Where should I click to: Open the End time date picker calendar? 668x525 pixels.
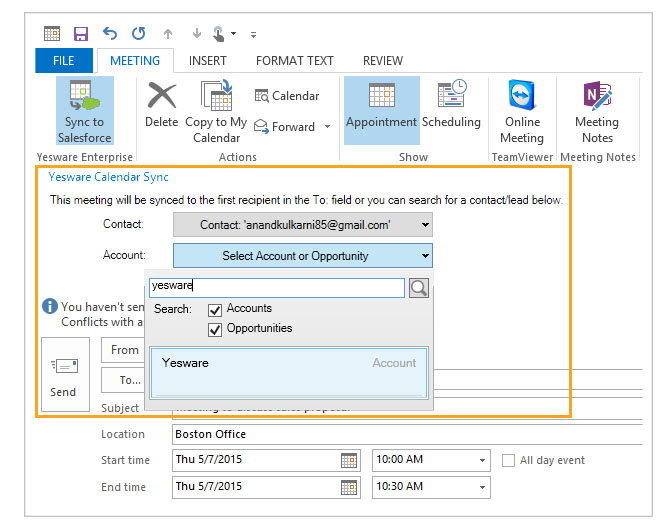pyautogui.click(x=349, y=487)
